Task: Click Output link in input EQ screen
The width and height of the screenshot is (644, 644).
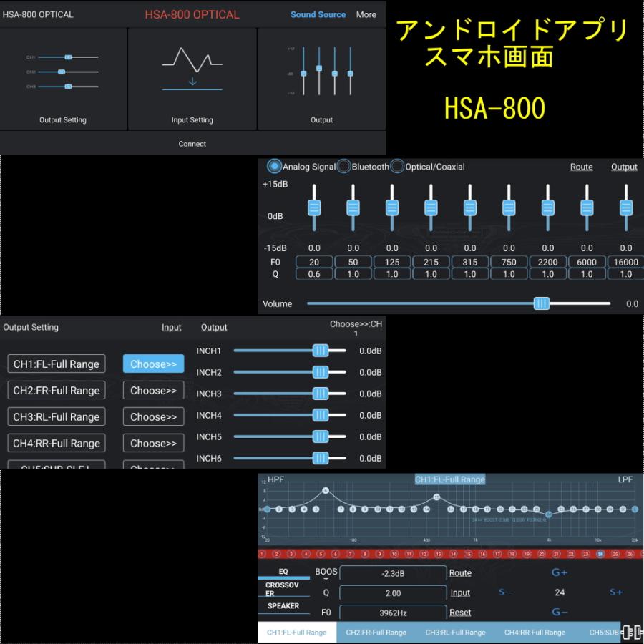Action: click(624, 167)
